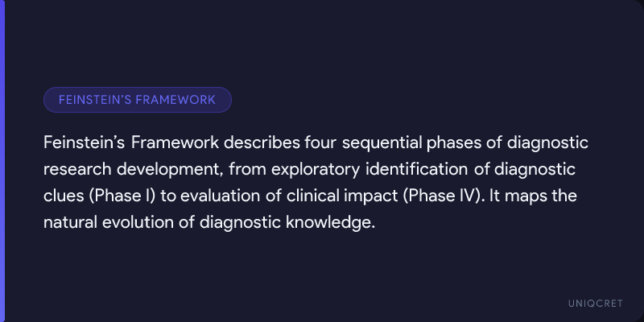The image size is (644, 322).
Task: Click the FEINSTEIN'S FRAMEWORK tag badge
Action: pos(137,100)
